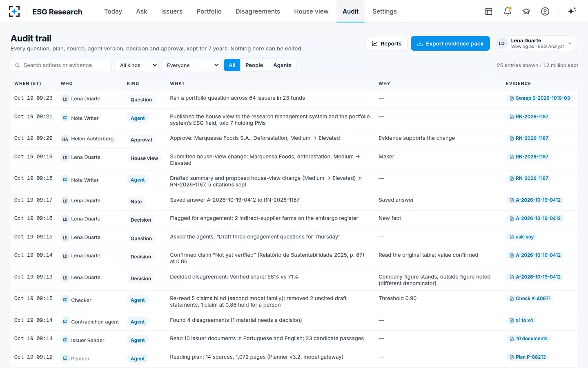Expand the Lena Duarte viewing-as menu
The width and height of the screenshot is (588, 368).
coord(536,43)
